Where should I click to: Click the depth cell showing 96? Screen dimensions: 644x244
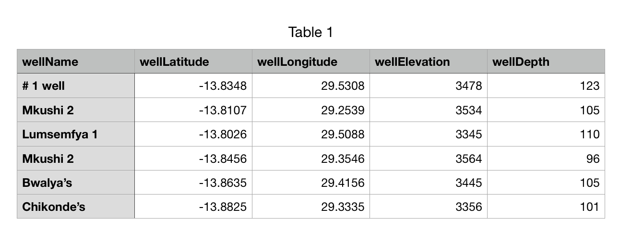coord(546,159)
